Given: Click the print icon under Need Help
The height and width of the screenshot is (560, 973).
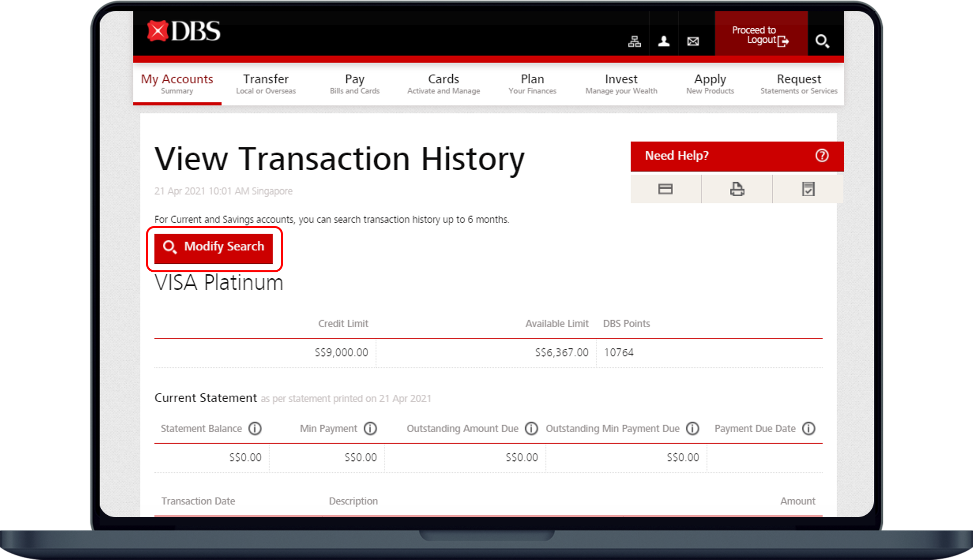Looking at the screenshot, I should 737,189.
